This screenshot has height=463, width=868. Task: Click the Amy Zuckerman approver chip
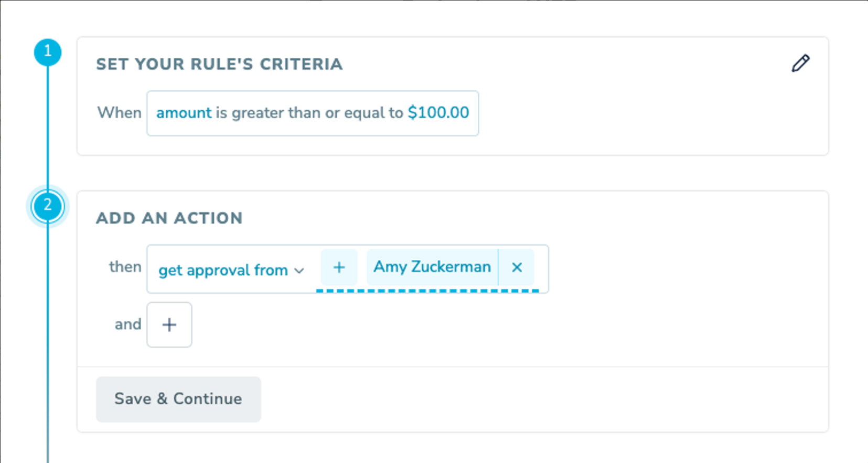coord(432,267)
